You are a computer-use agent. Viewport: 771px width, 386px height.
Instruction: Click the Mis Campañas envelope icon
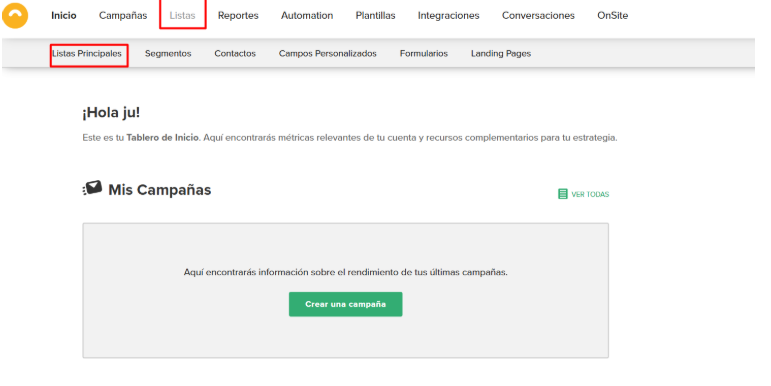tap(92, 188)
